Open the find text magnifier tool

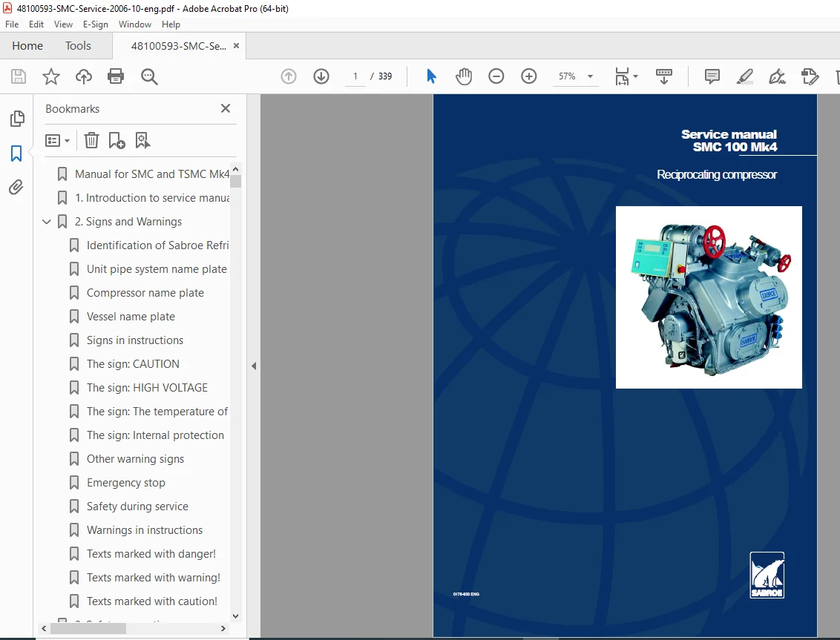tap(149, 76)
